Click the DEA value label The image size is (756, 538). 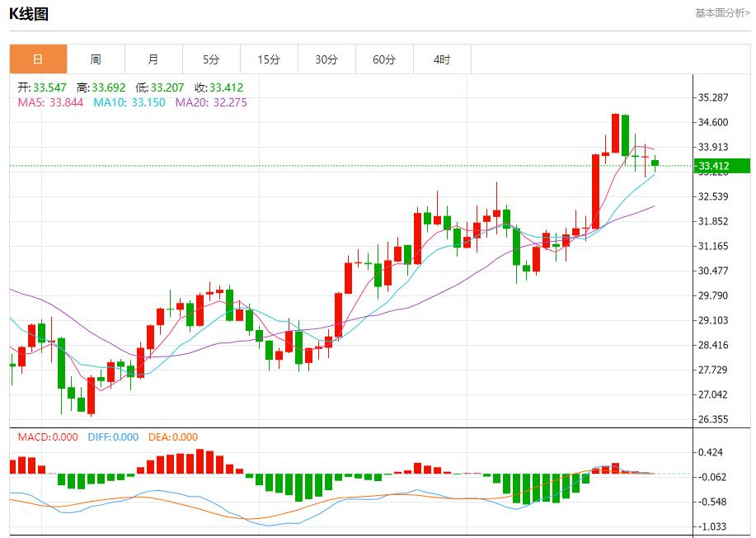173,437
